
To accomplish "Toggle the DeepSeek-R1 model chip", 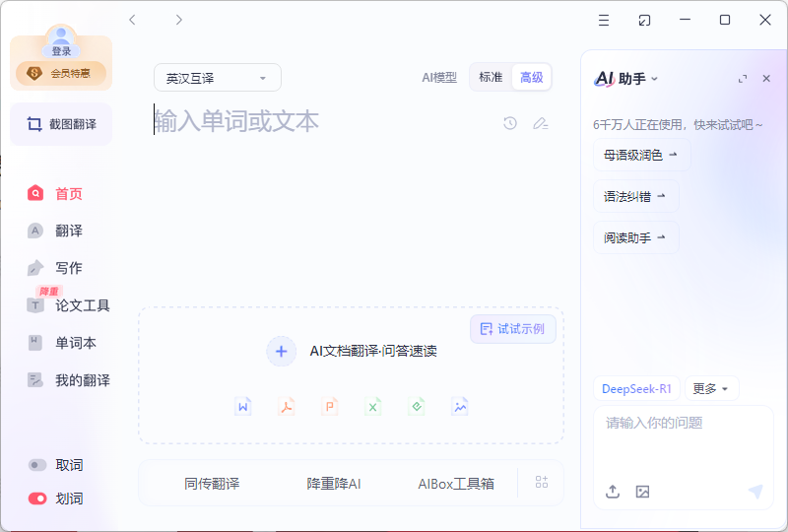I will coord(636,389).
